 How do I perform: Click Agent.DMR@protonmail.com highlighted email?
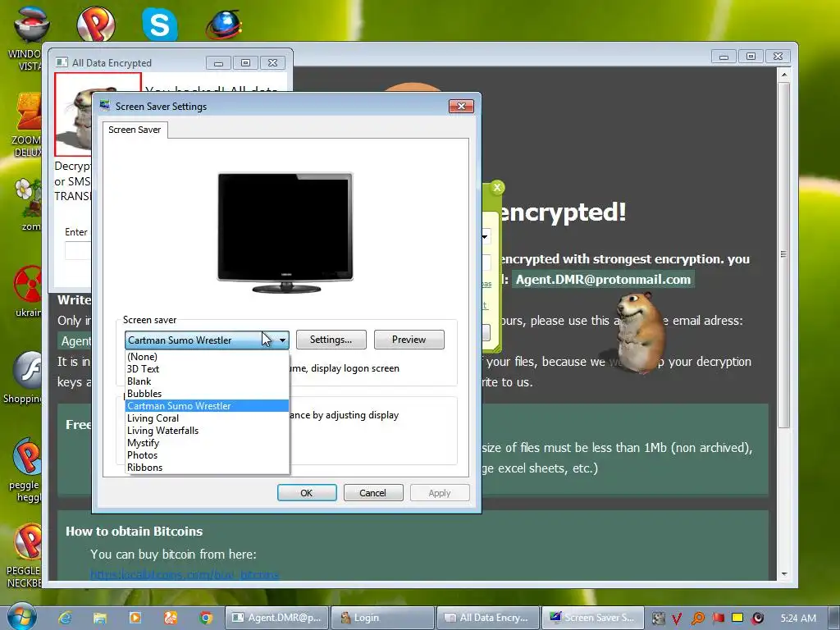603,280
